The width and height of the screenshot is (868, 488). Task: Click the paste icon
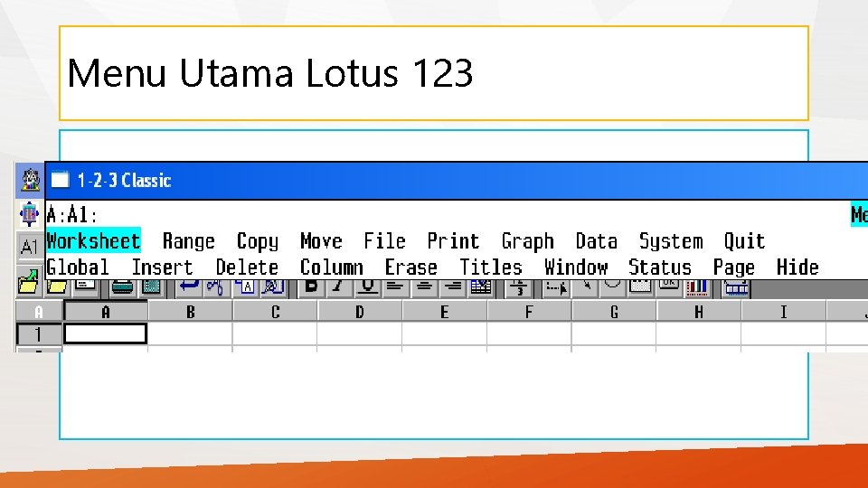coord(272,286)
